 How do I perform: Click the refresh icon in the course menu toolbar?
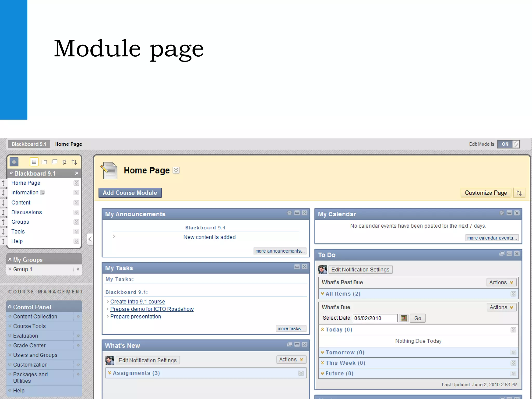pyautogui.click(x=64, y=162)
